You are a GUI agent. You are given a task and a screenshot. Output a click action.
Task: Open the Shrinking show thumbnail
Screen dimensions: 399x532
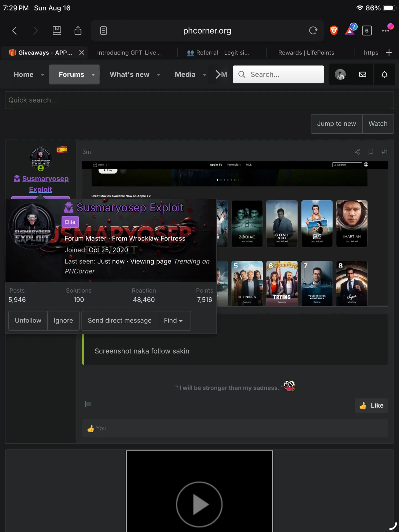[x=247, y=283]
